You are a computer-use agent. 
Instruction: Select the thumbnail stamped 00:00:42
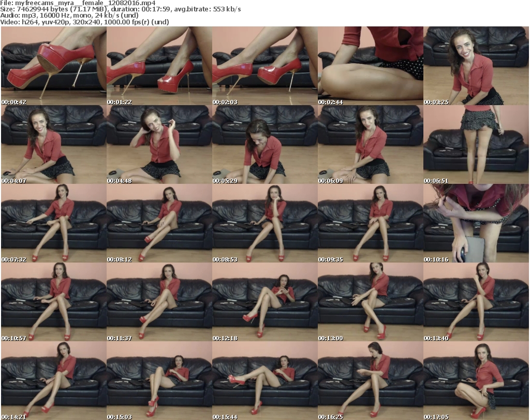click(x=54, y=66)
